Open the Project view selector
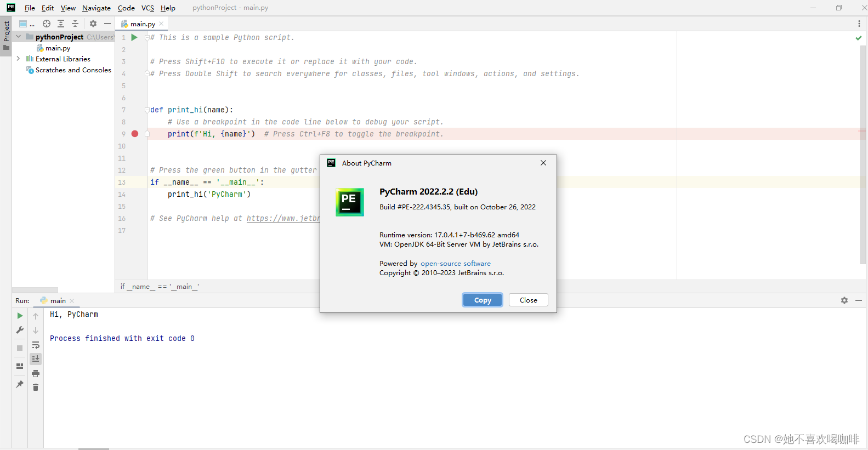 [x=26, y=24]
